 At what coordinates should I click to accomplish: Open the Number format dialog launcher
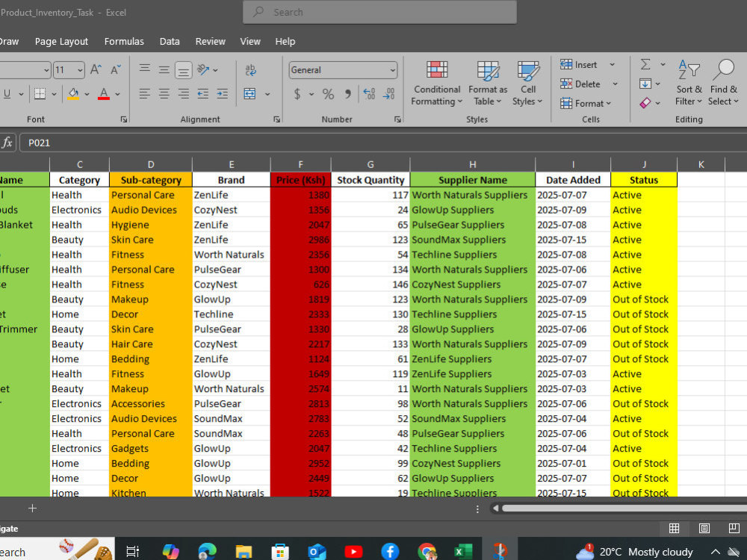click(398, 119)
